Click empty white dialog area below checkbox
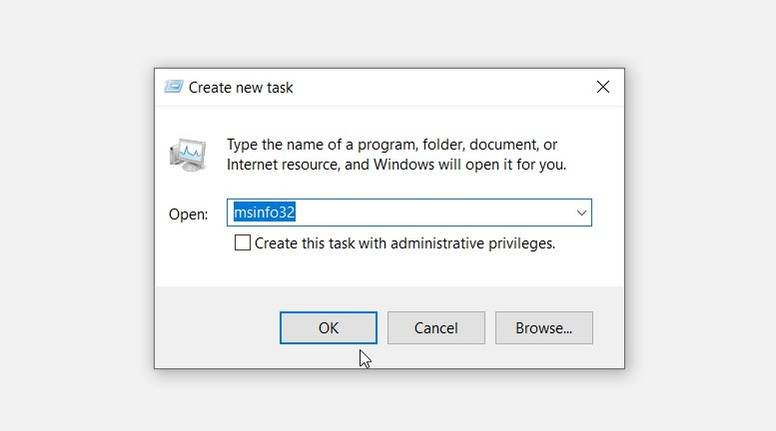The image size is (776, 431). (400, 270)
